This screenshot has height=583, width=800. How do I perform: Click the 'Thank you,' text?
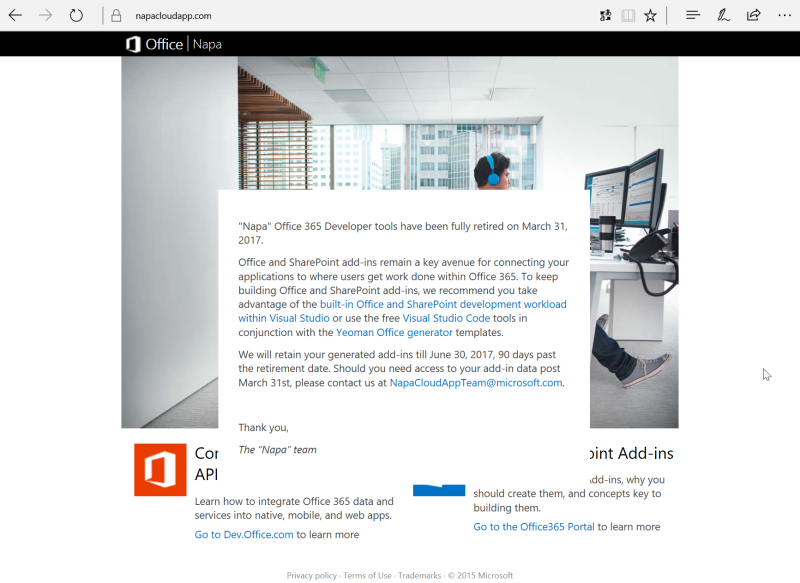tap(263, 427)
